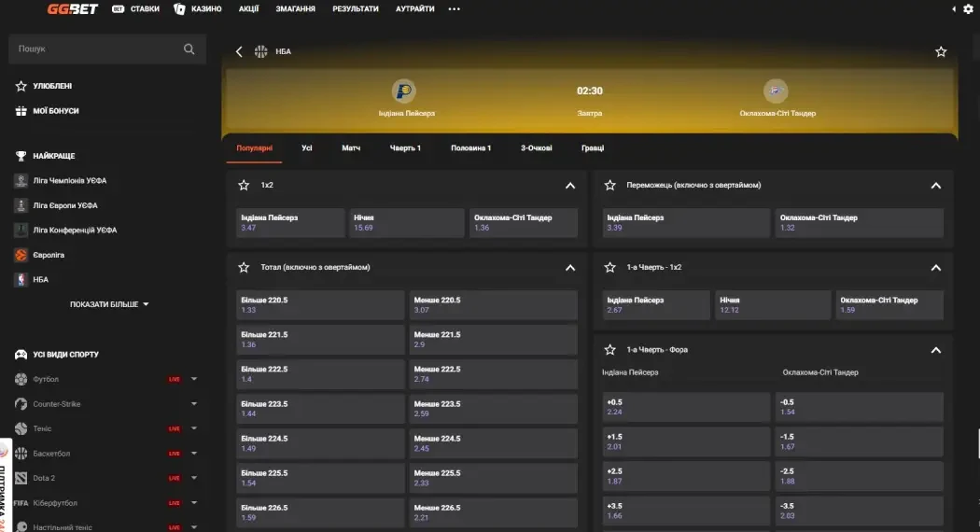This screenshot has width=980, height=532.
Task: Click the Oklahoma City Thunder team logo
Action: click(x=776, y=91)
